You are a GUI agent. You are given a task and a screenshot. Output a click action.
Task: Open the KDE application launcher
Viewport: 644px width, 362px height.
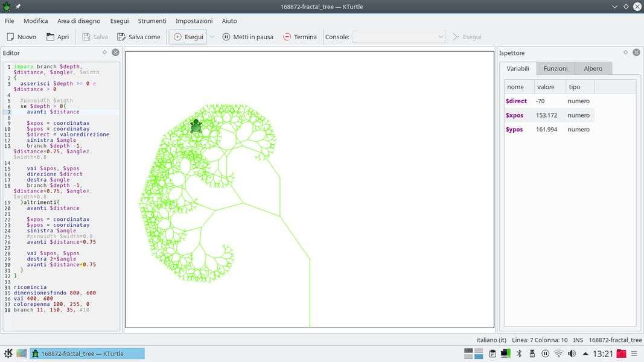pyautogui.click(x=8, y=354)
